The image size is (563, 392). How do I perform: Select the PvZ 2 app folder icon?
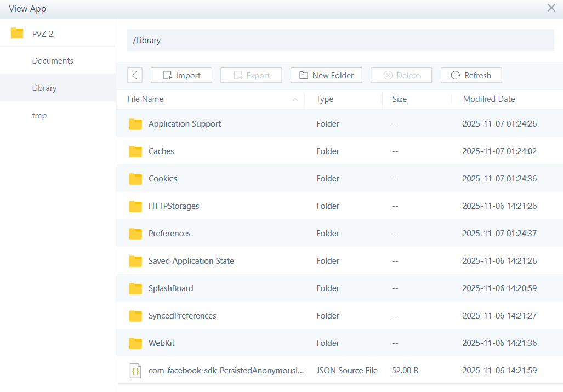pyautogui.click(x=17, y=33)
